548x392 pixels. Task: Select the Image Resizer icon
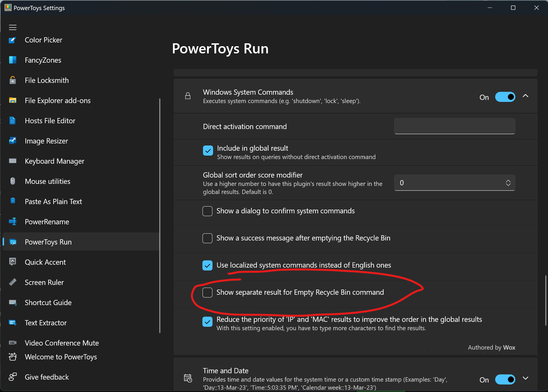13,141
